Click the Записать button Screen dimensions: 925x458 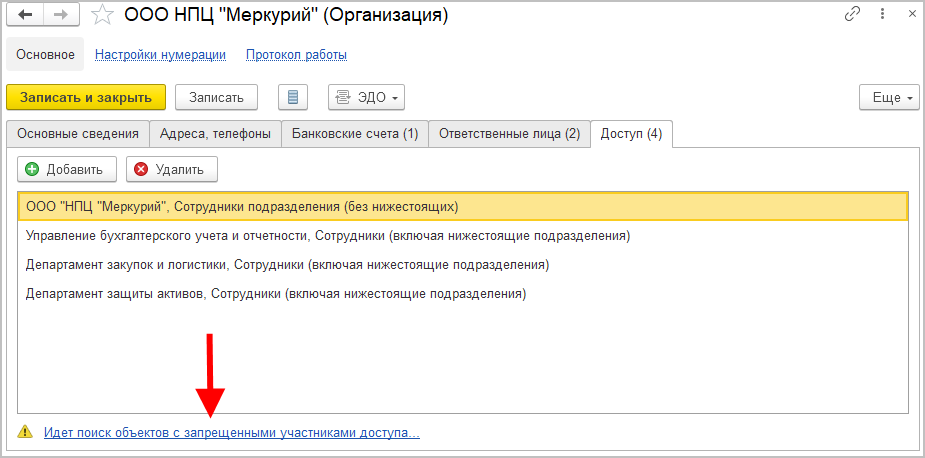(x=216, y=97)
